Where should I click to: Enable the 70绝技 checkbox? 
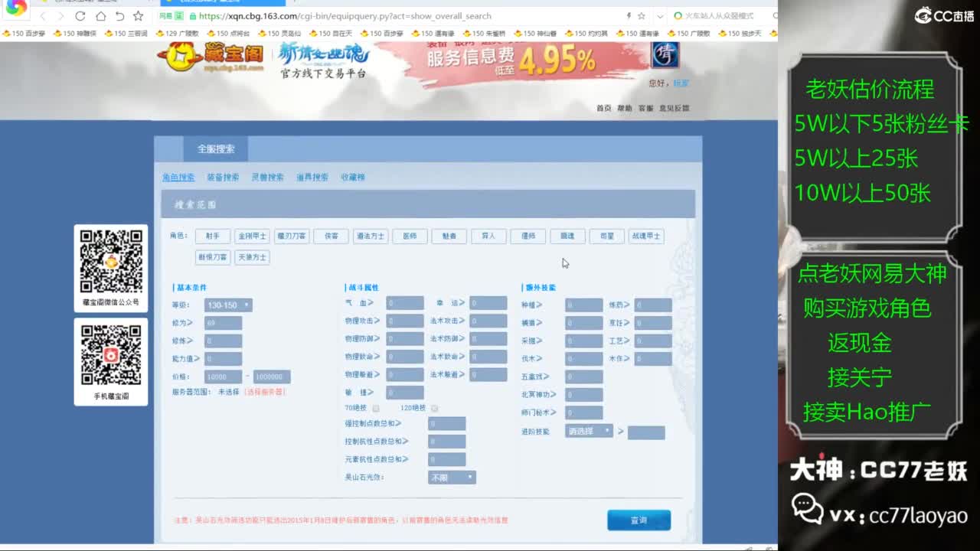375,408
